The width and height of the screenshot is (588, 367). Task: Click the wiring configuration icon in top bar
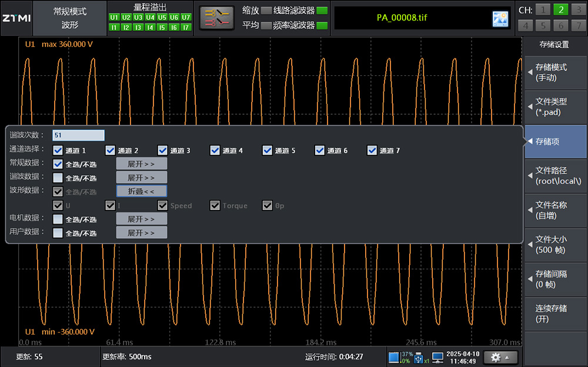tap(216, 18)
